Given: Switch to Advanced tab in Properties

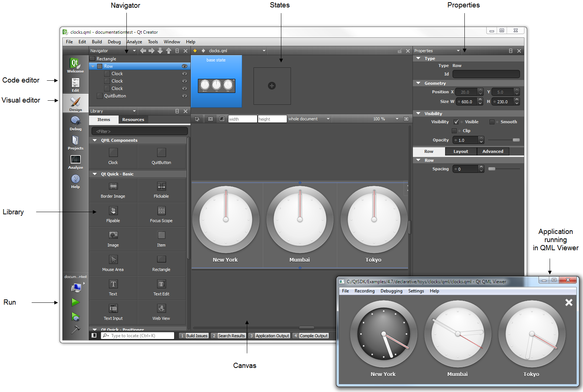Looking at the screenshot, I should 493,151.
